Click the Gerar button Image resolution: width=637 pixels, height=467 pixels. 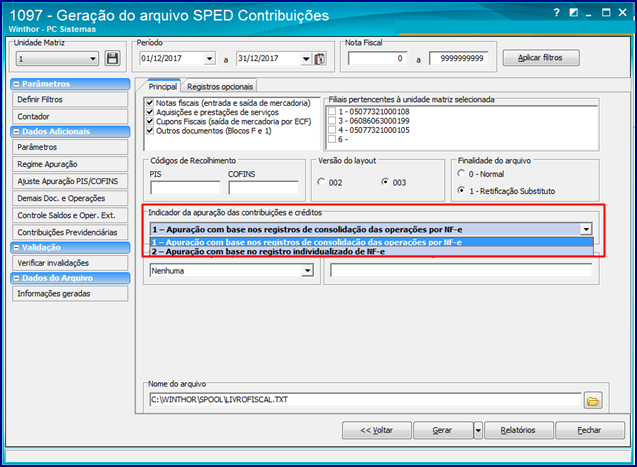(x=443, y=430)
